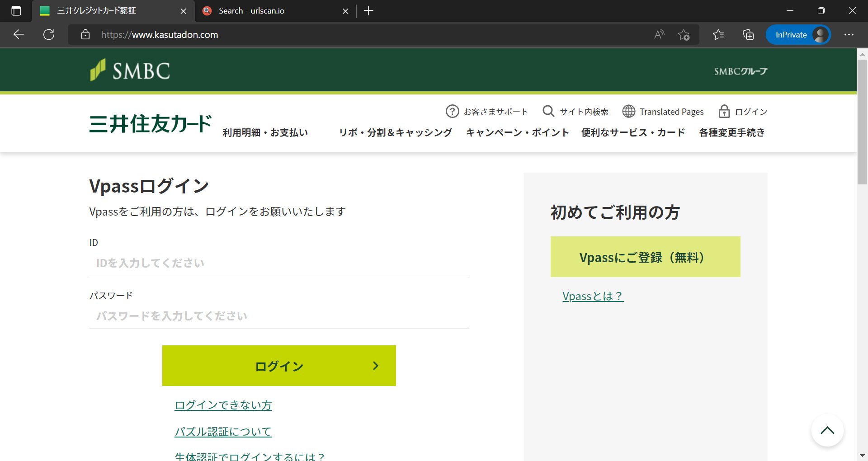Click the address bar URL
This screenshot has height=461, width=868.
(160, 35)
